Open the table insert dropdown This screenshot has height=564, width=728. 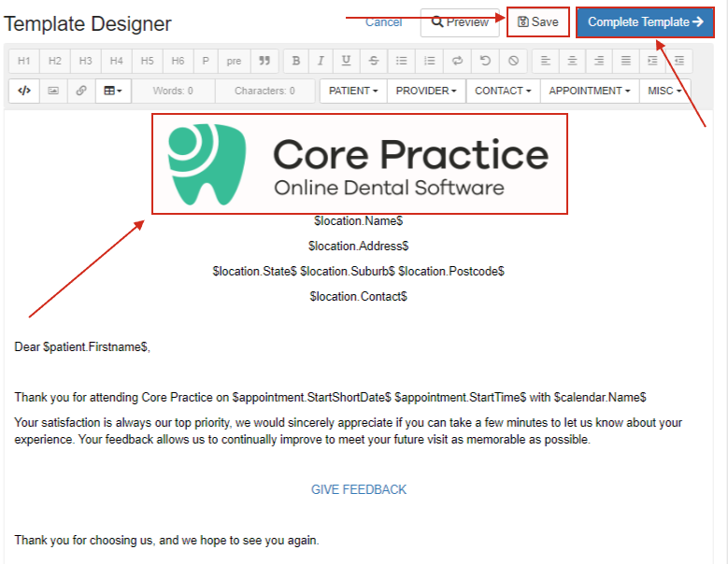pos(113,91)
